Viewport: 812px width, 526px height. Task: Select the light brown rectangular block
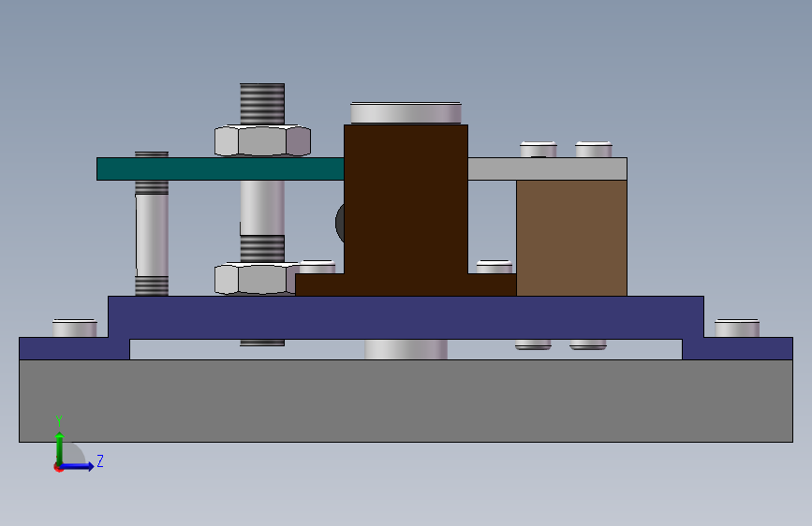[x=571, y=238]
